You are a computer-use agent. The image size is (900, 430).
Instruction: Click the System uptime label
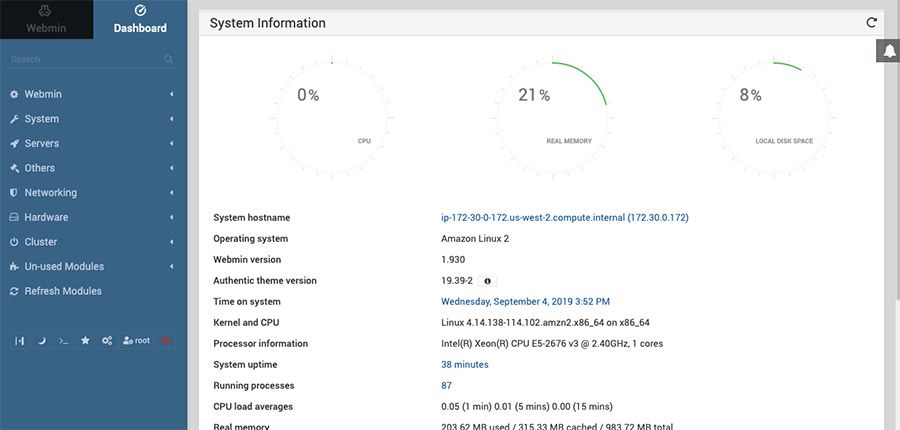point(245,365)
